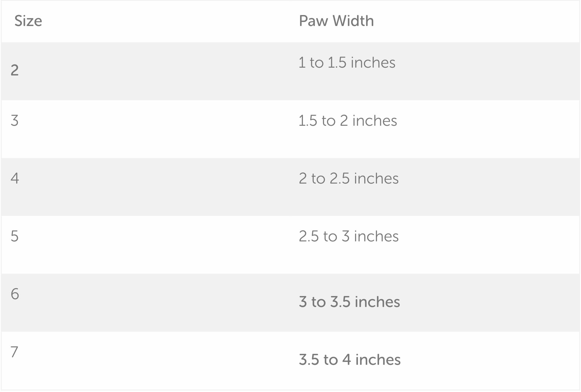Highlight the gray row for size 2
Image resolution: width=581 pixels, height=392 pixels.
coord(174,71)
